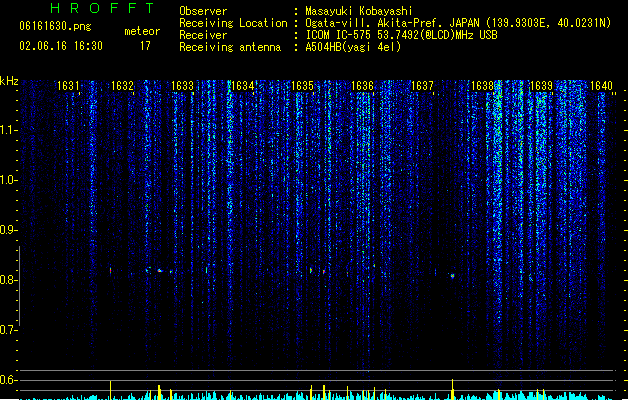
Task: Click the Receiving antenna A504HB value
Action: 353,47
